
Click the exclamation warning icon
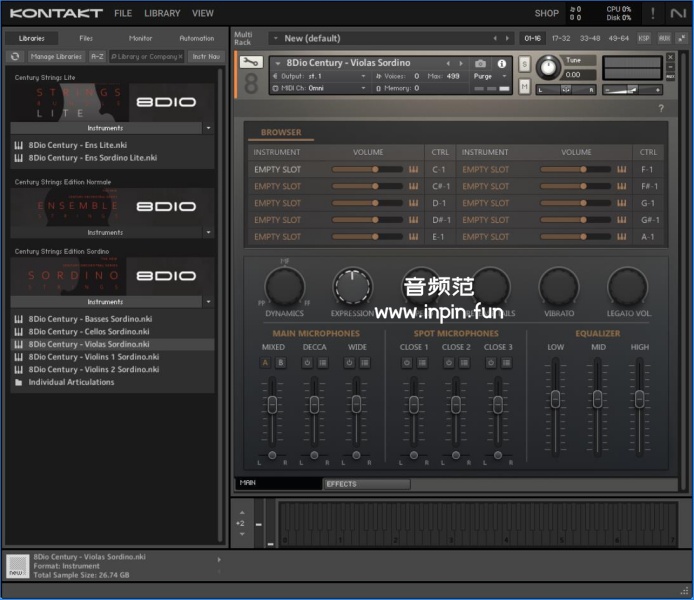(652, 13)
